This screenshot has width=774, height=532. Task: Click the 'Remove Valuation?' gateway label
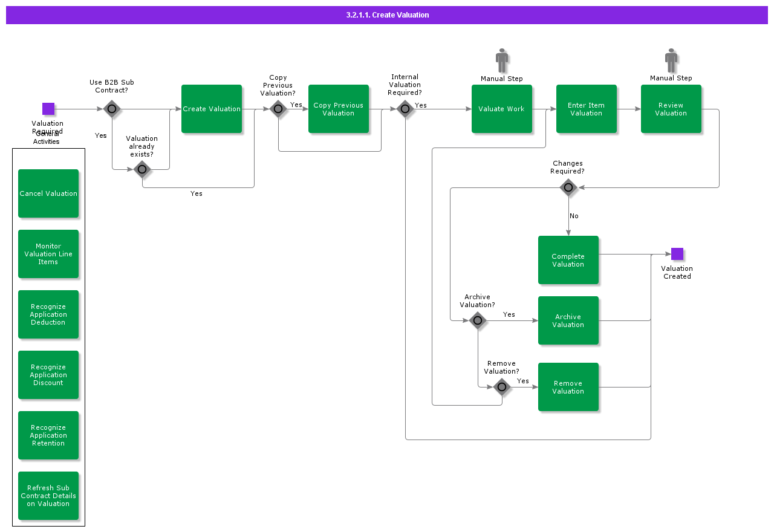coord(502,368)
